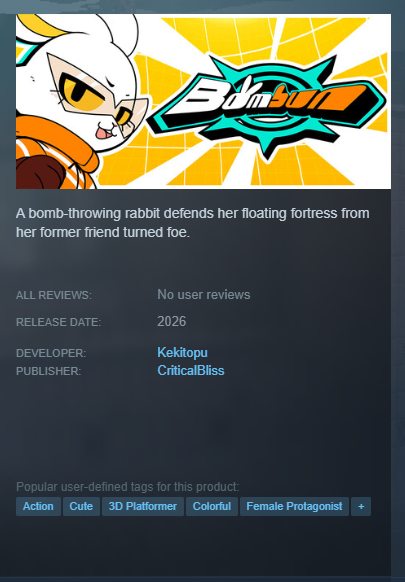Open the CriticalBliss publisher link
The height and width of the screenshot is (582, 405).
tap(191, 370)
